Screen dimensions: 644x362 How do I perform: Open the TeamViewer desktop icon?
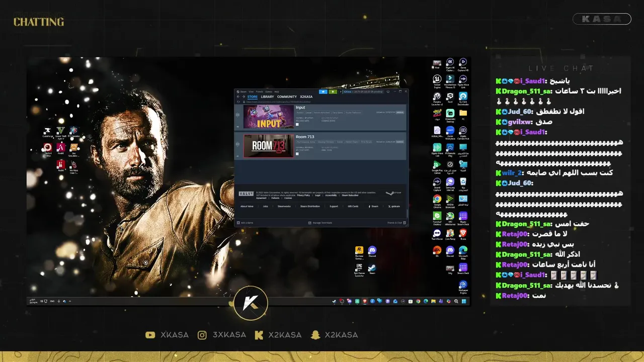point(437,234)
